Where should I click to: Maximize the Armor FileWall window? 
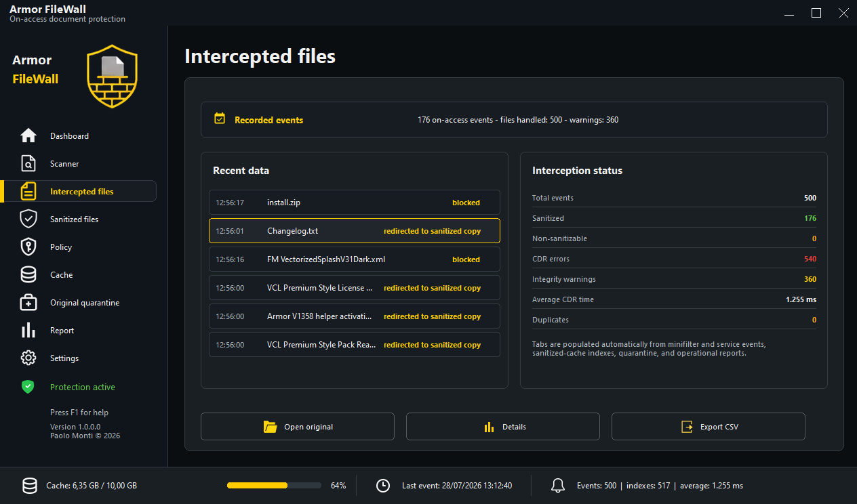pyautogui.click(x=816, y=13)
